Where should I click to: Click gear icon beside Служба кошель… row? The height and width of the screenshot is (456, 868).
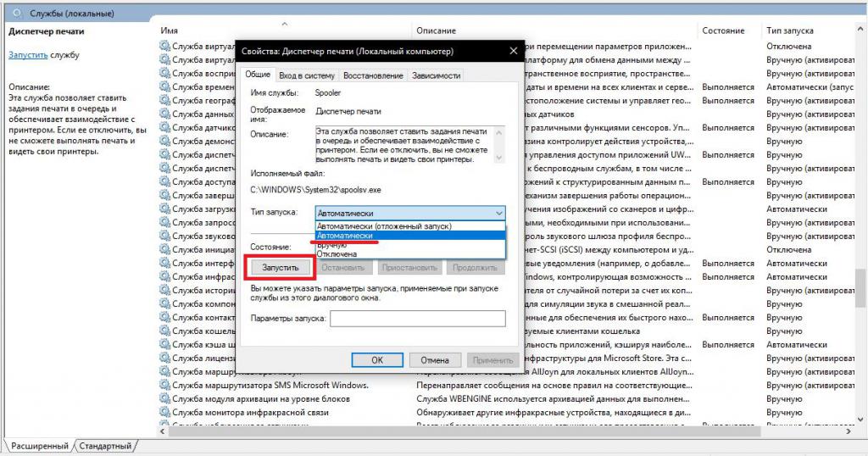[165, 331]
